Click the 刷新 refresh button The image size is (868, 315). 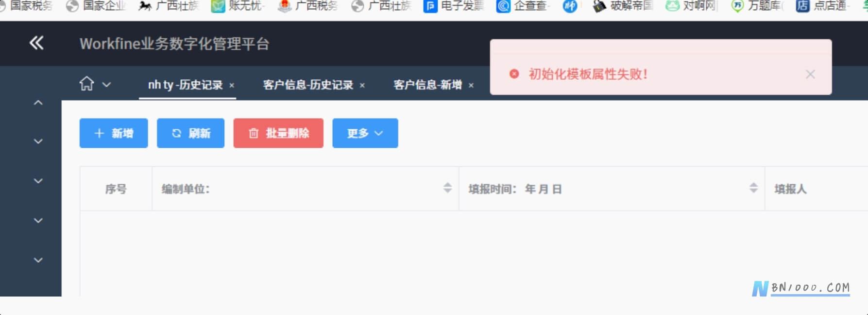pyautogui.click(x=190, y=133)
